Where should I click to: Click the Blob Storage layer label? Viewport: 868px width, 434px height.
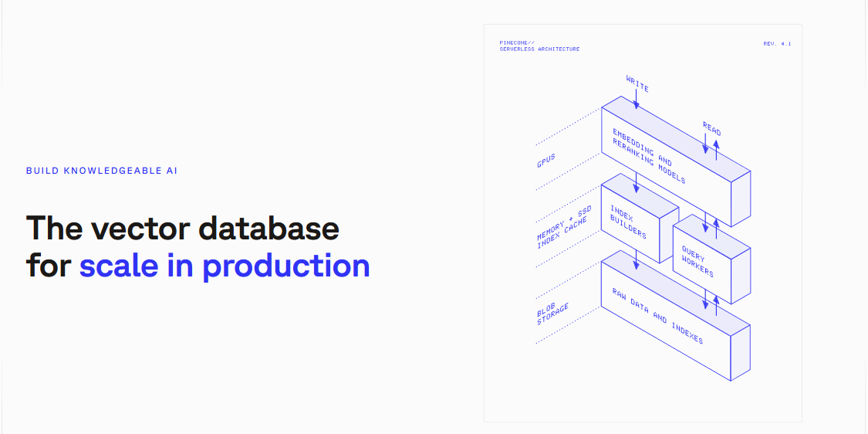coord(552,313)
